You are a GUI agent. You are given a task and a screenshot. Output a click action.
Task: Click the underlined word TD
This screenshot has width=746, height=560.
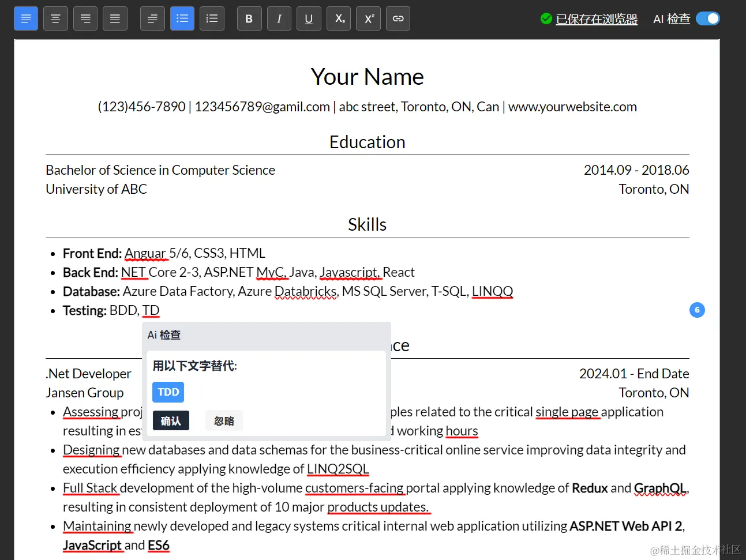point(151,310)
